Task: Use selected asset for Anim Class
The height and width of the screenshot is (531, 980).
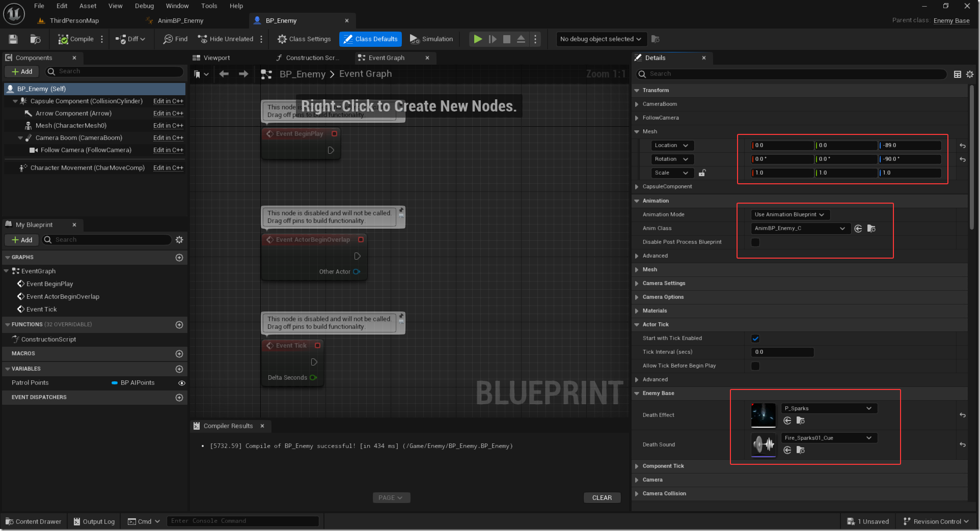Action: click(x=858, y=229)
